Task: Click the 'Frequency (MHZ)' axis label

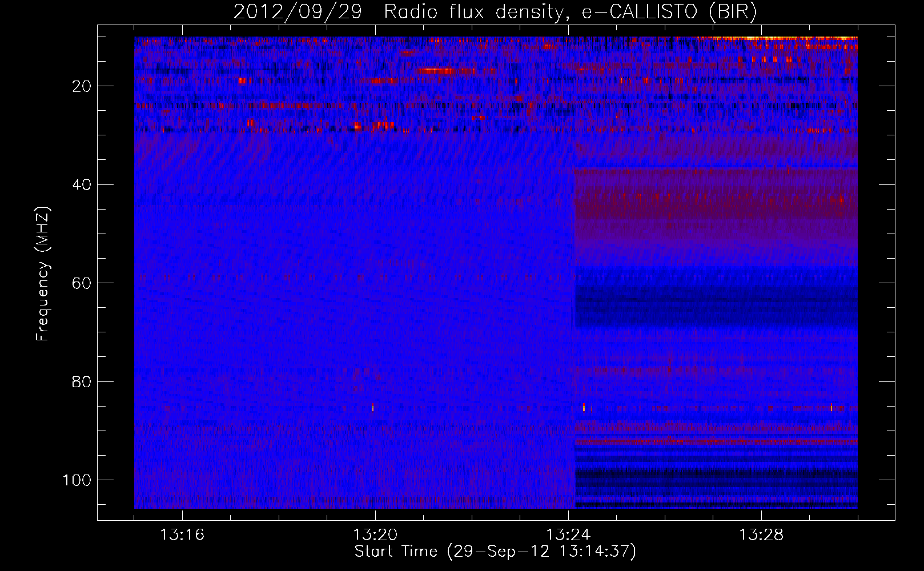Action: point(43,274)
